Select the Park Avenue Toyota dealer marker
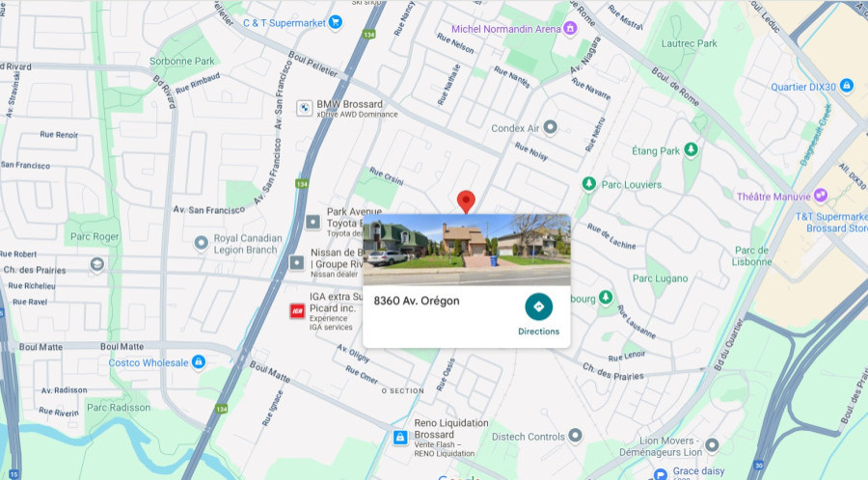Image resolution: width=868 pixels, height=480 pixels. point(312,223)
